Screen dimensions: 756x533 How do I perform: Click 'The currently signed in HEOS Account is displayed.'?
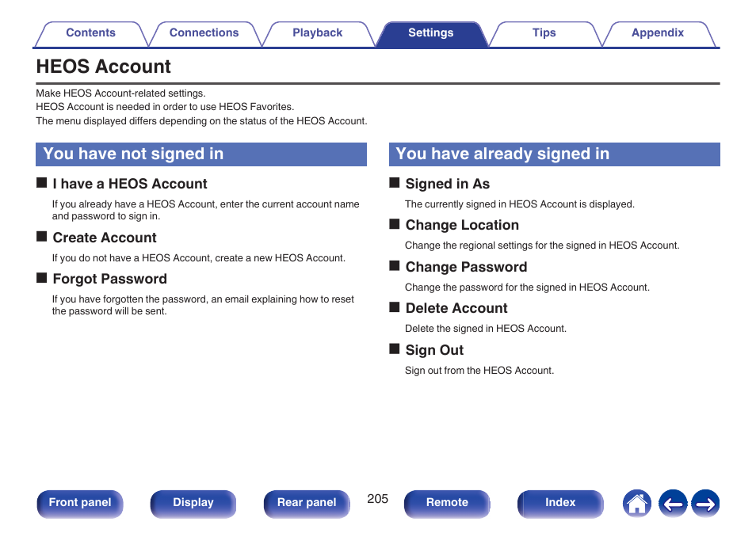click(x=520, y=204)
